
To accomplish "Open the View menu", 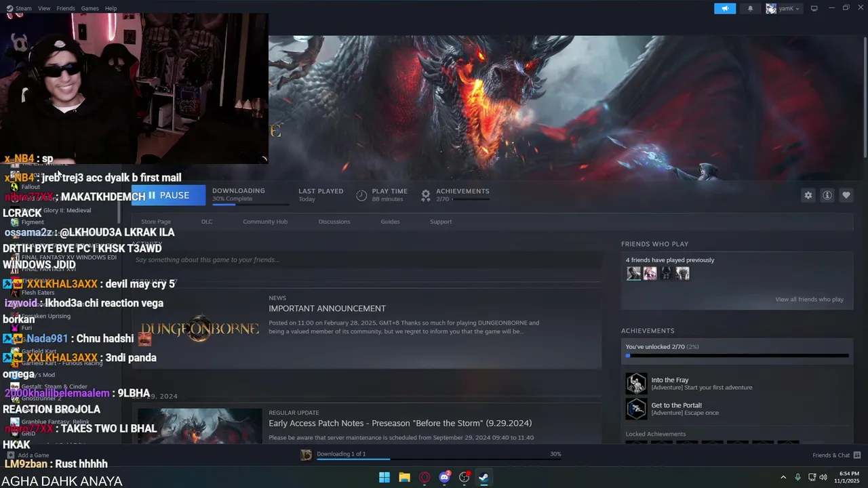I will [x=44, y=8].
